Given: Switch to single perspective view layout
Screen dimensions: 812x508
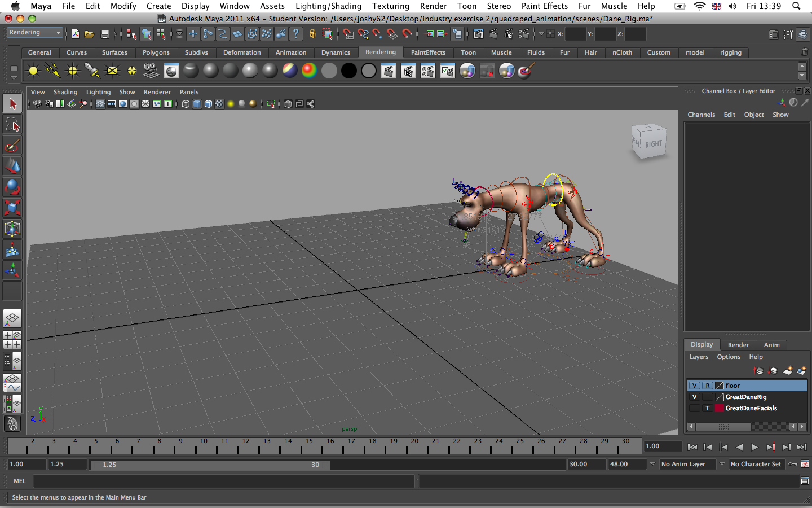Looking at the screenshot, I should pyautogui.click(x=12, y=319).
